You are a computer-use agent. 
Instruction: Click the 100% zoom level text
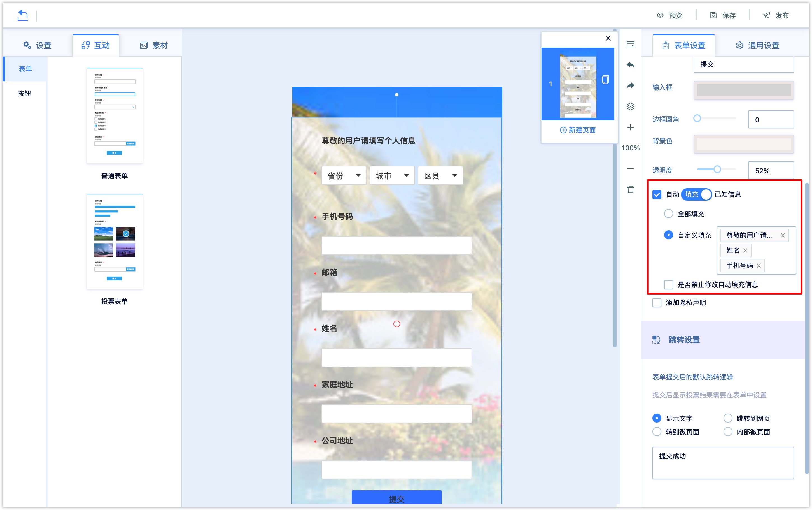630,148
